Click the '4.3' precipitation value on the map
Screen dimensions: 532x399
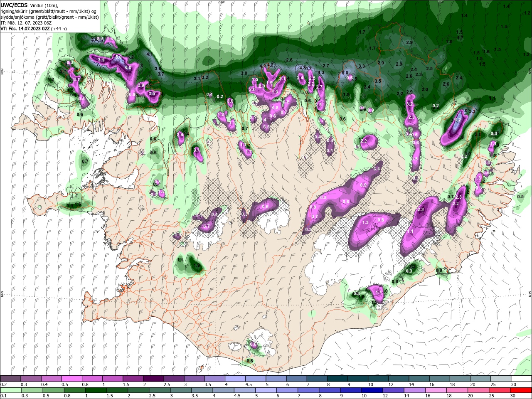click(x=321, y=73)
